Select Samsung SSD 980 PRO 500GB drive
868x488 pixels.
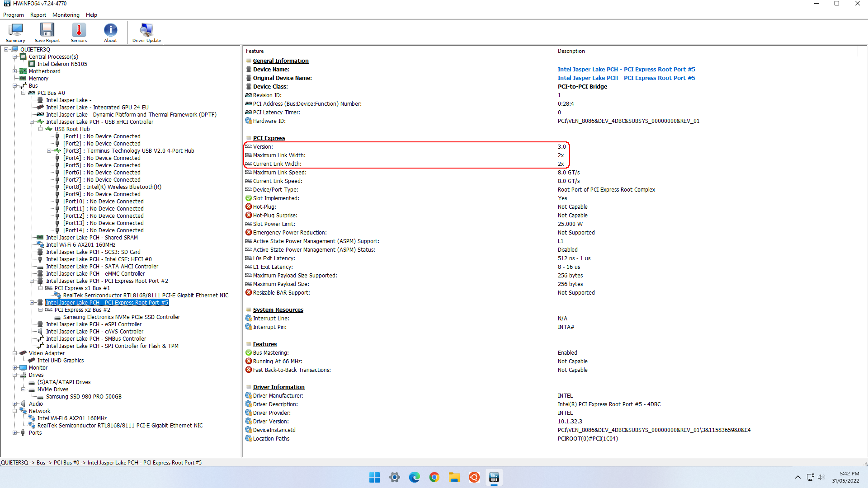point(84,397)
